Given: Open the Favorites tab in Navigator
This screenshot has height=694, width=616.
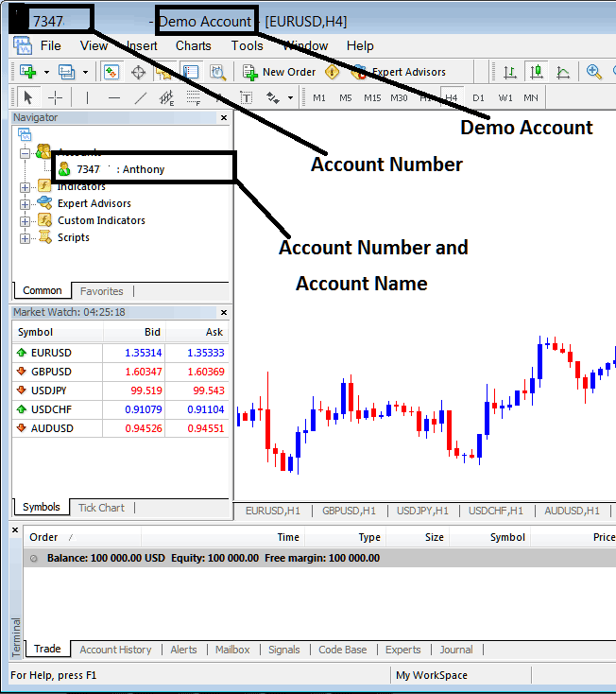Looking at the screenshot, I should point(101,291).
